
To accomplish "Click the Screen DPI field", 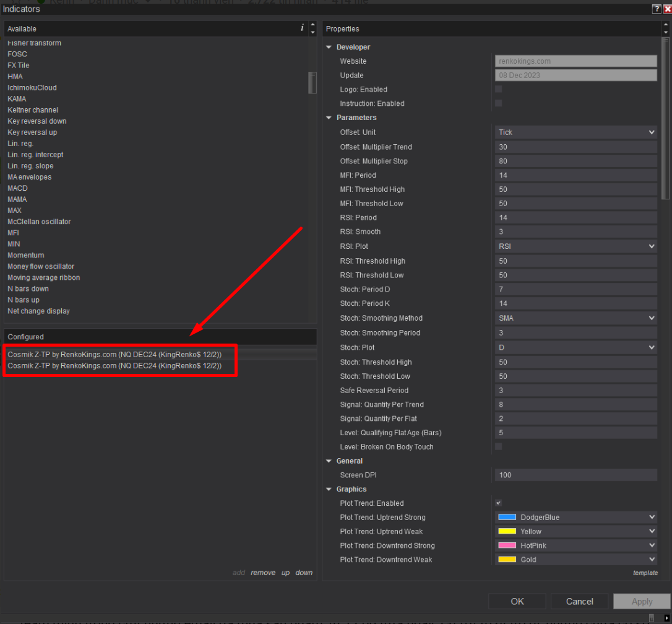I will click(575, 475).
